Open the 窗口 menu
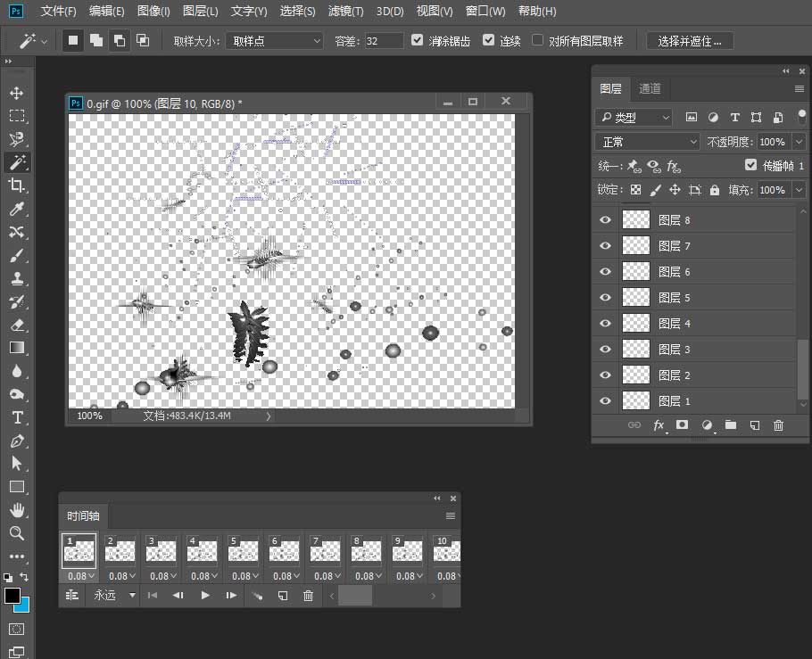The height and width of the screenshot is (659, 812). point(485,11)
